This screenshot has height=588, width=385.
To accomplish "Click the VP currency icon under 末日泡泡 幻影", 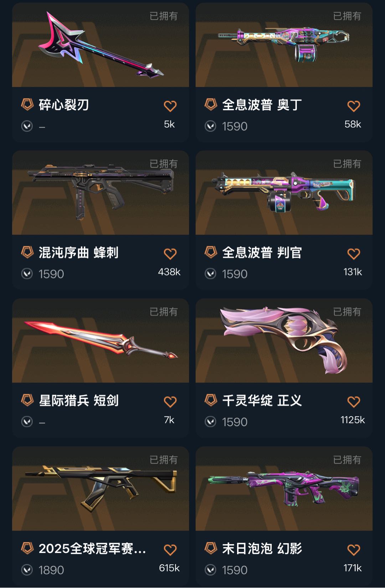I will click(x=211, y=570).
